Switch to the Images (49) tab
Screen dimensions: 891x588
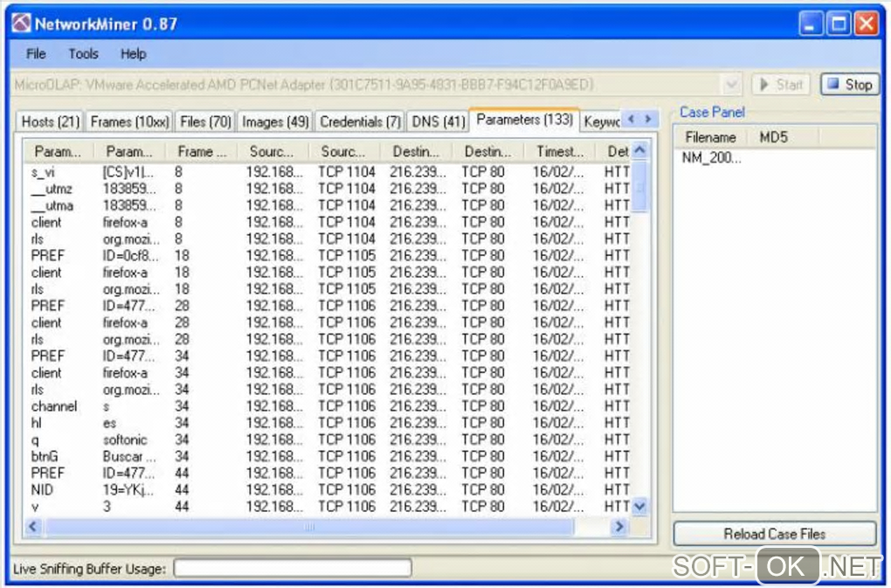click(275, 121)
